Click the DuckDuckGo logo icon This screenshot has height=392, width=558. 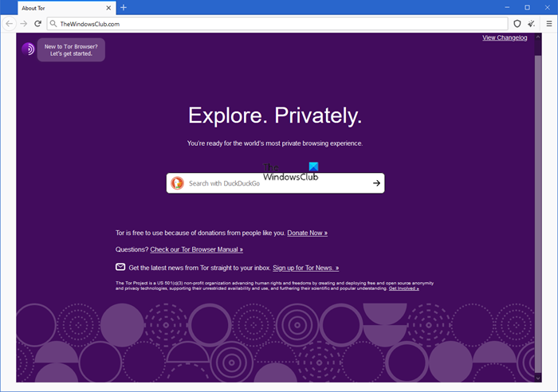pos(177,183)
